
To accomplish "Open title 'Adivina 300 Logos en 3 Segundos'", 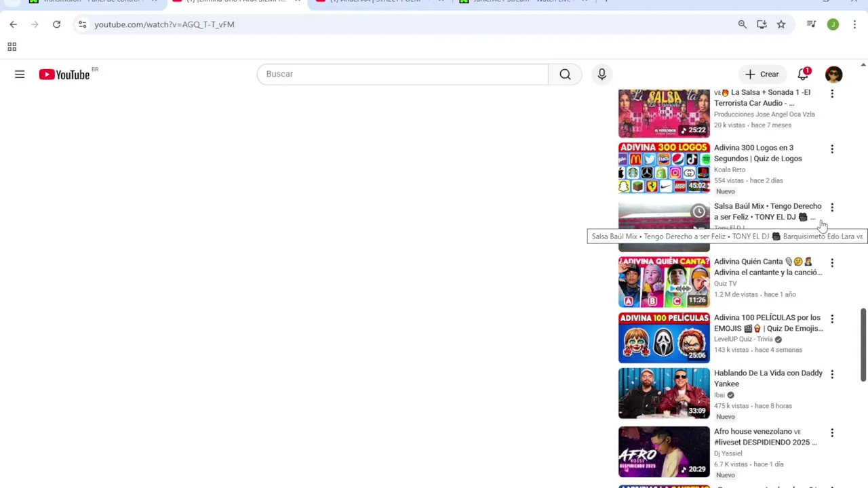I will tap(758, 153).
